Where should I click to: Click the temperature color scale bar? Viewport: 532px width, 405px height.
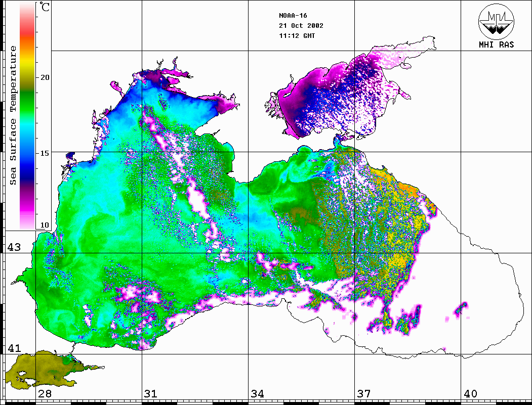(27, 116)
